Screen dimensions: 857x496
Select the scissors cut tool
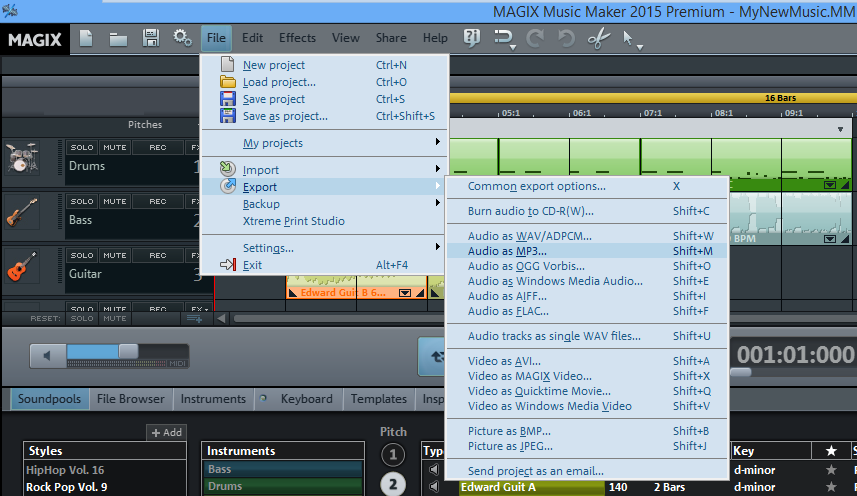(598, 38)
